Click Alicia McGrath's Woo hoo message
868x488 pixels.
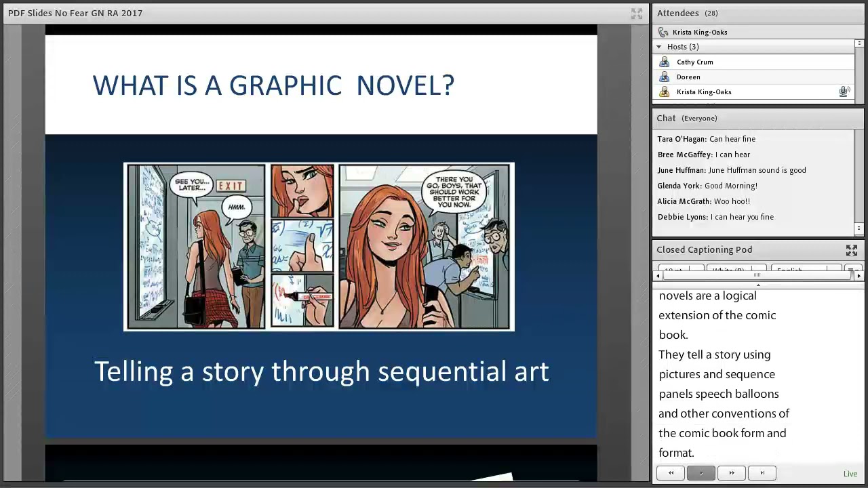point(703,201)
